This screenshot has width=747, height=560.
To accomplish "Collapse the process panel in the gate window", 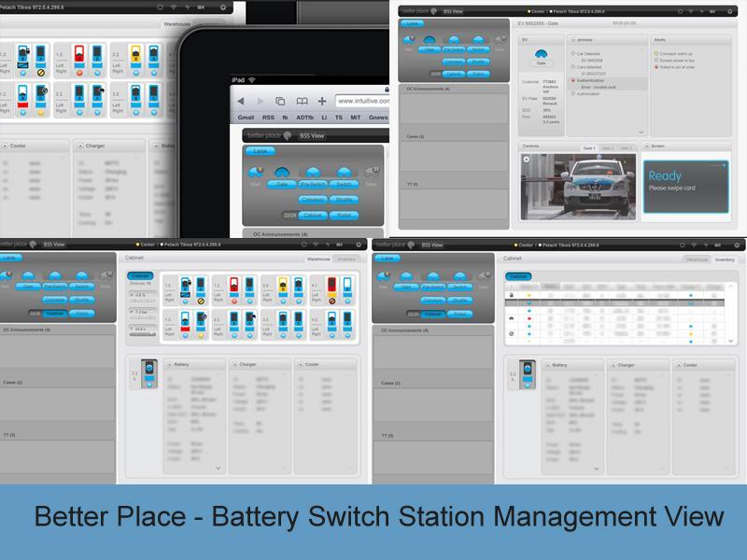I will (572, 40).
